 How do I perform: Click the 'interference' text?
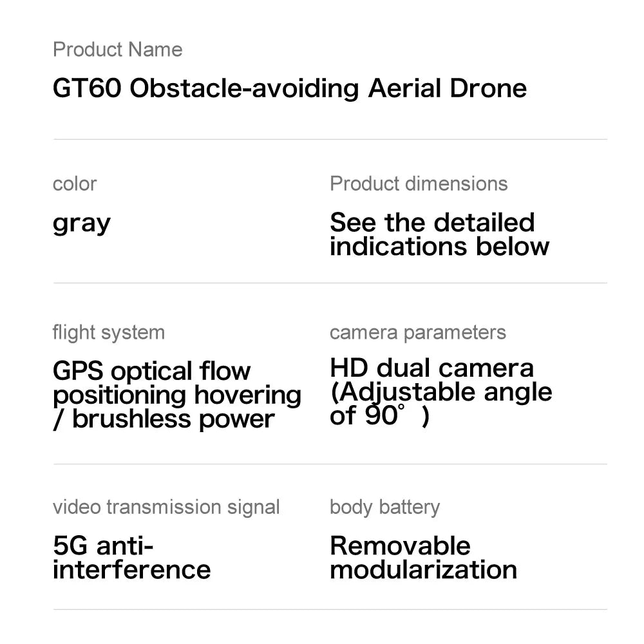pyautogui.click(x=132, y=570)
